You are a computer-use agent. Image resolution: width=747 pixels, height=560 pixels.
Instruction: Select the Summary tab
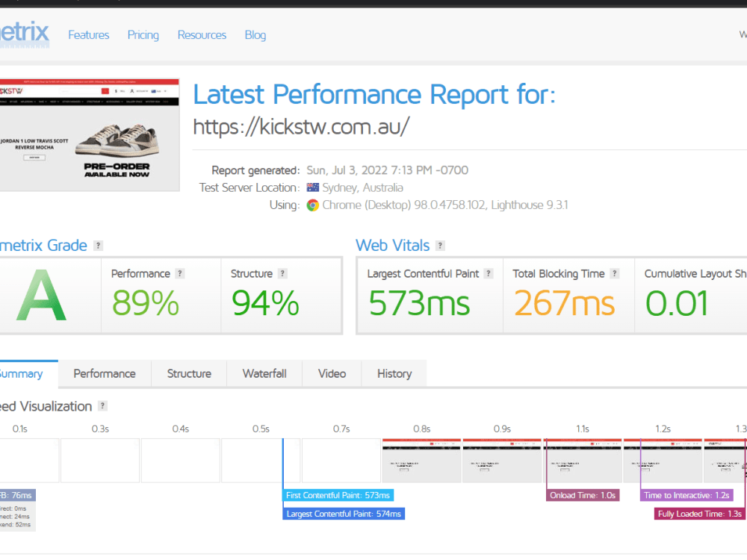pos(28,374)
